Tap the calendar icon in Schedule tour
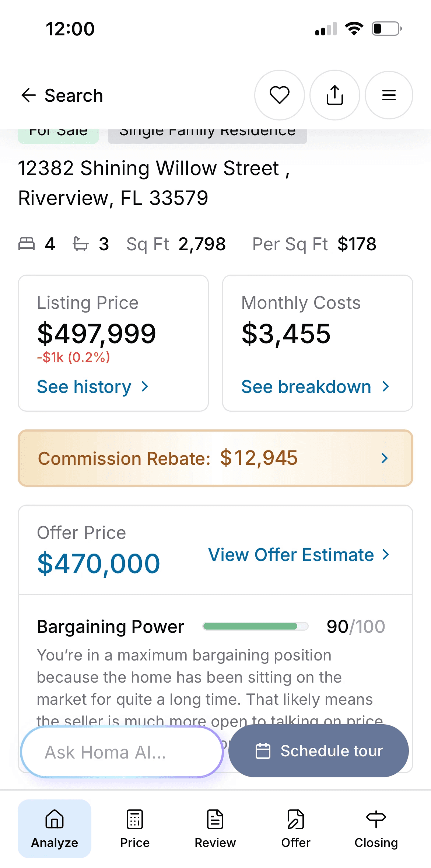This screenshot has width=431, height=868. [263, 751]
